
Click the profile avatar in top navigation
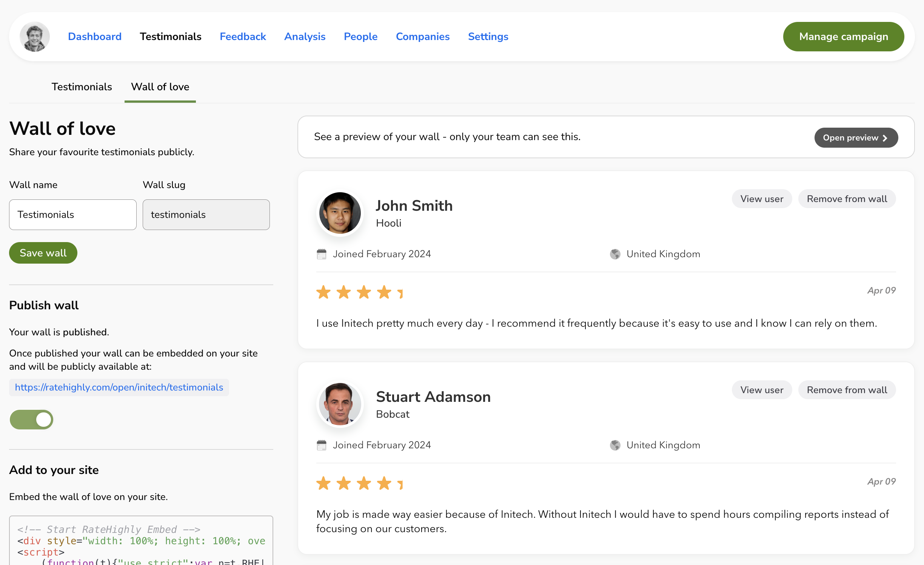(x=34, y=37)
